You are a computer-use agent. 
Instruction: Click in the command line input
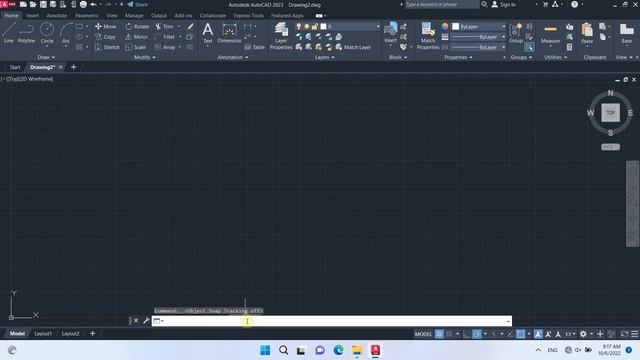[x=331, y=321]
